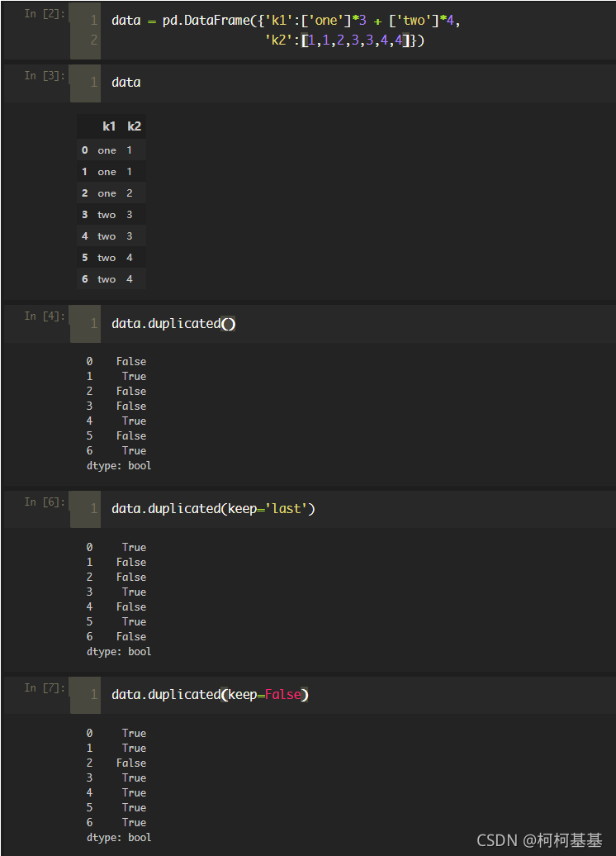
Task: Click the 'data' code in cell In [3]
Action: click(126, 83)
